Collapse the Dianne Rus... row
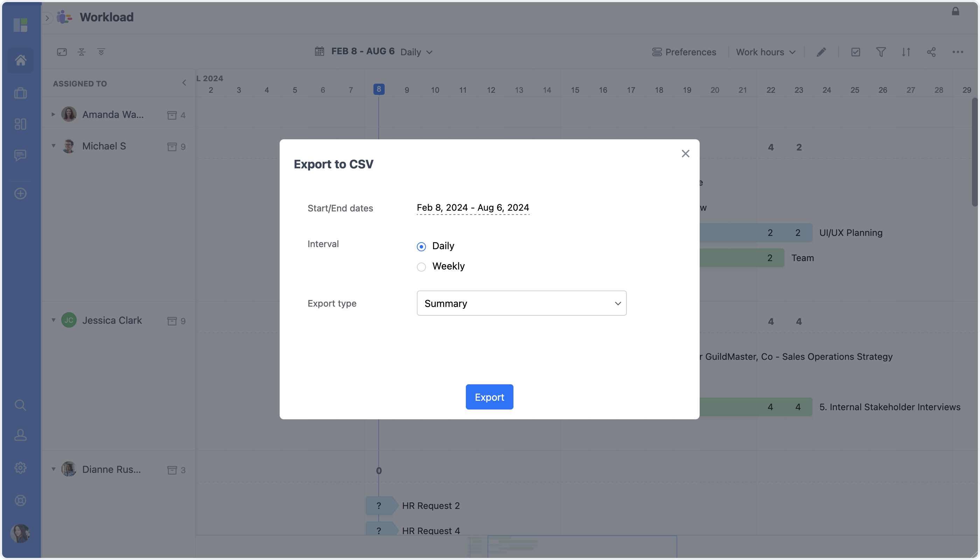 click(54, 469)
